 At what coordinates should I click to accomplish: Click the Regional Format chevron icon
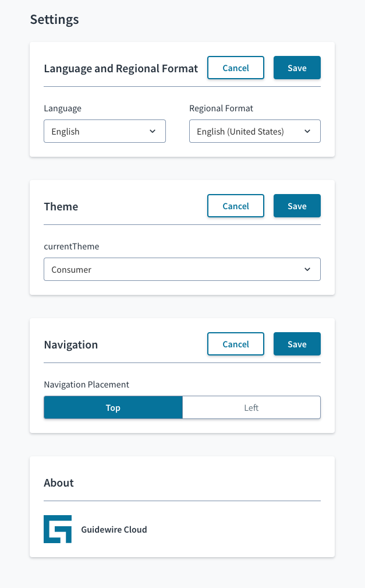[307, 131]
